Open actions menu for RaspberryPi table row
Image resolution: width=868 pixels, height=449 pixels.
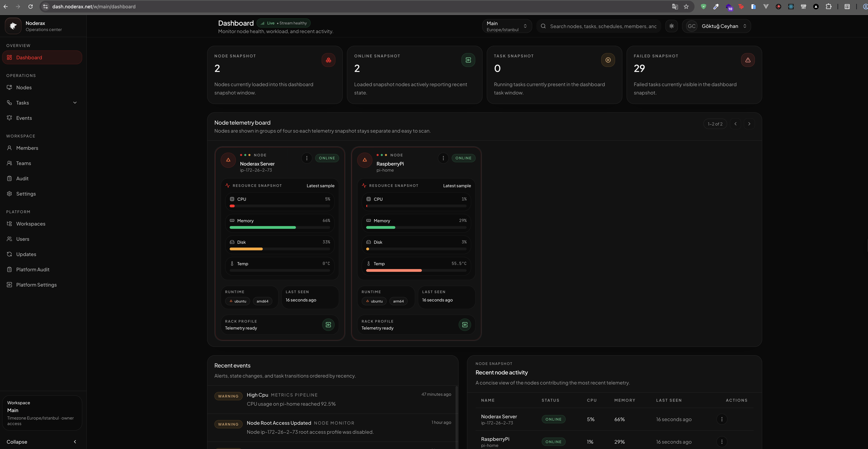pyautogui.click(x=722, y=442)
